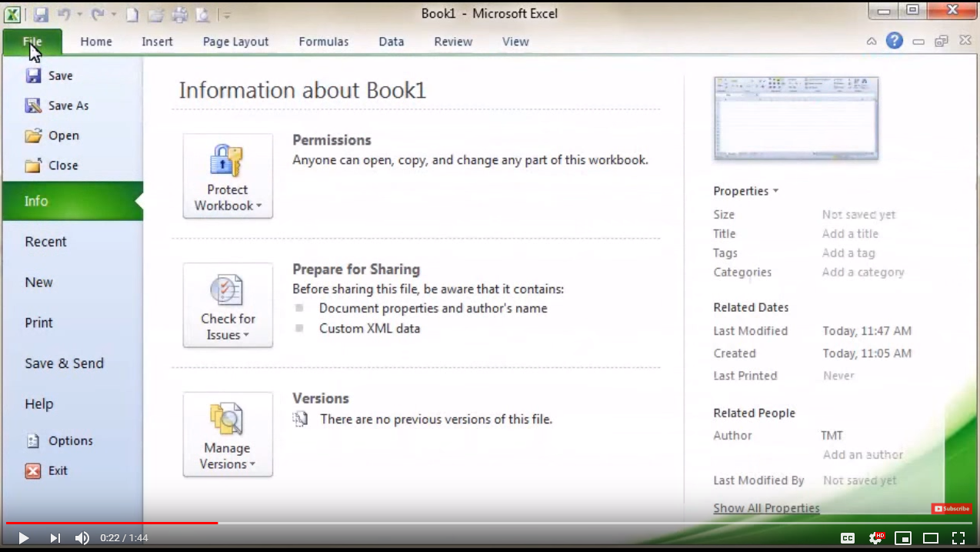Exit Excel from the Backstage menu

tap(47, 470)
